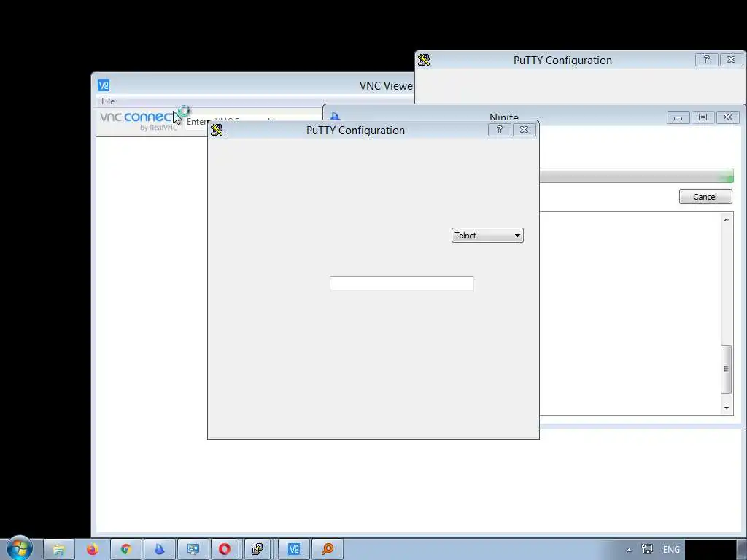The width and height of the screenshot is (747, 560).
Task: Click the VNC Connect logo
Action: (138, 120)
